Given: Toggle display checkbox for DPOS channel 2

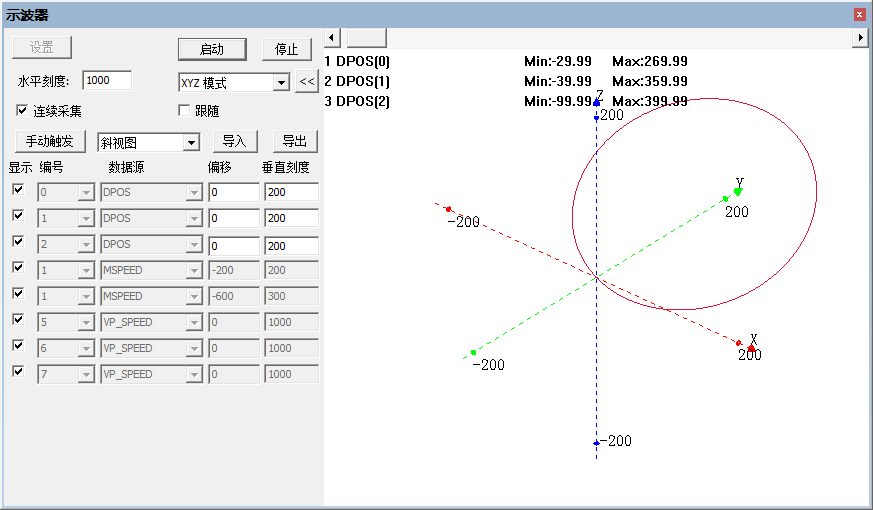Looking at the screenshot, I should (x=18, y=241).
